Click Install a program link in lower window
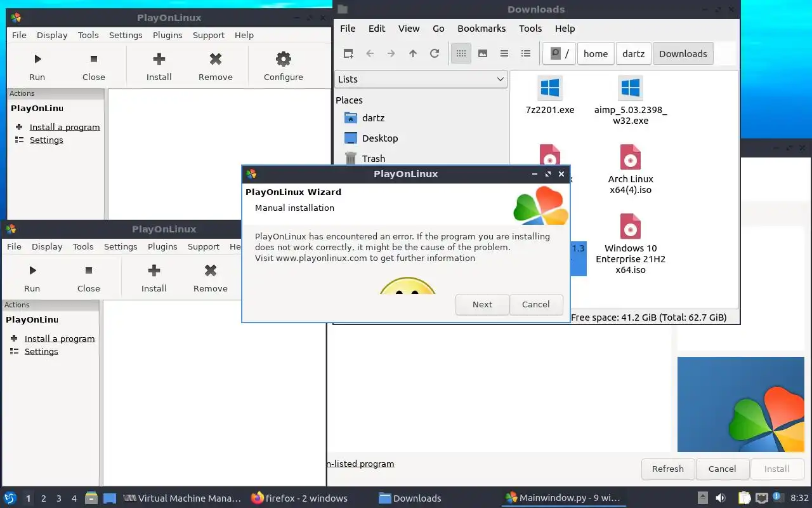812x508 pixels. click(x=60, y=339)
